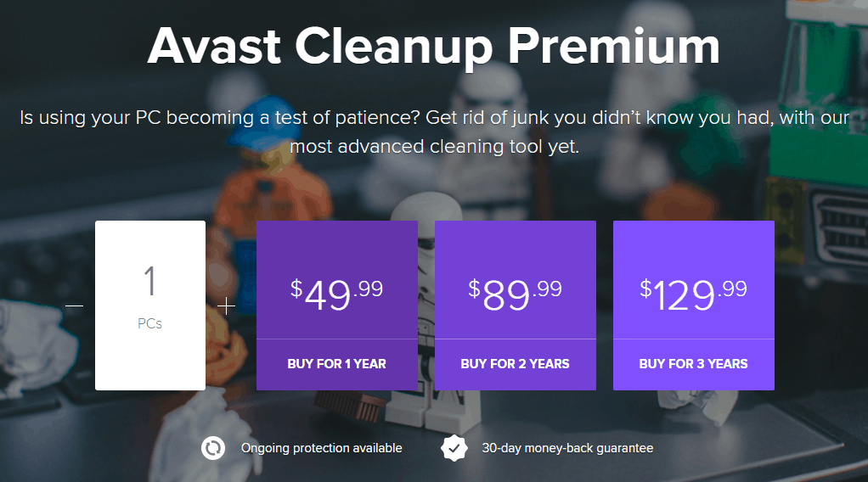The image size is (868, 482).
Task: Choose the $89.99 price tile
Action: pos(516,280)
